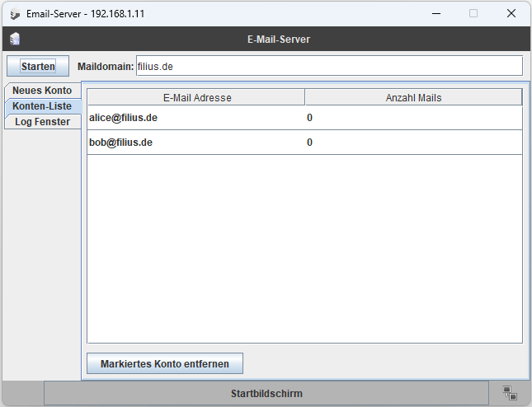Open the Konten-Liste tab

point(42,106)
